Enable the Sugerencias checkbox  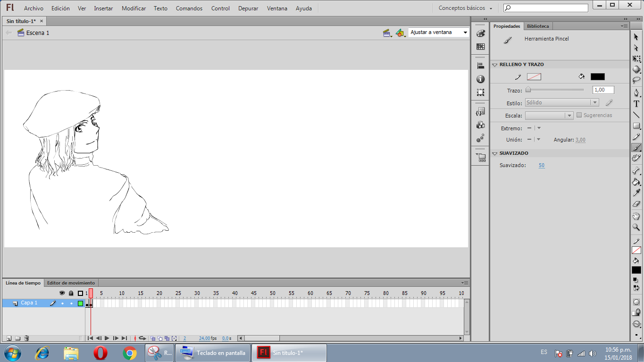coord(579,115)
